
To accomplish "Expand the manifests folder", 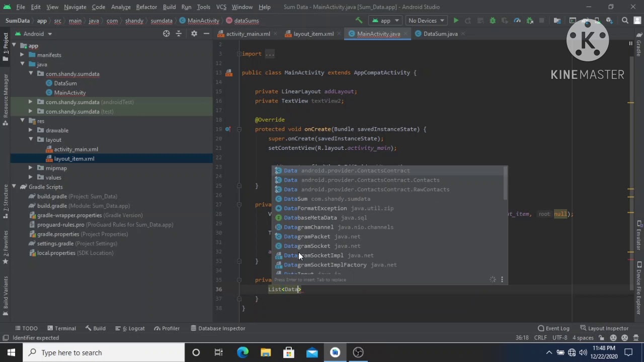I will pos(23,55).
